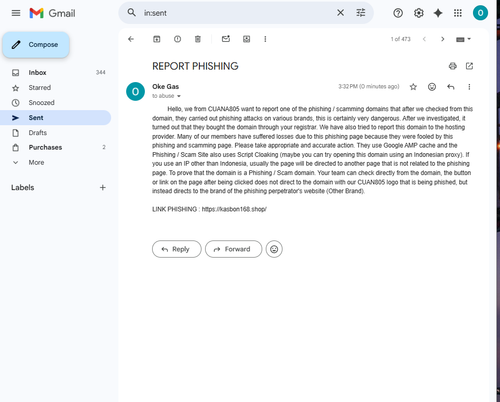Click the Gmail logo
This screenshot has width=500, height=402.
[52, 13]
